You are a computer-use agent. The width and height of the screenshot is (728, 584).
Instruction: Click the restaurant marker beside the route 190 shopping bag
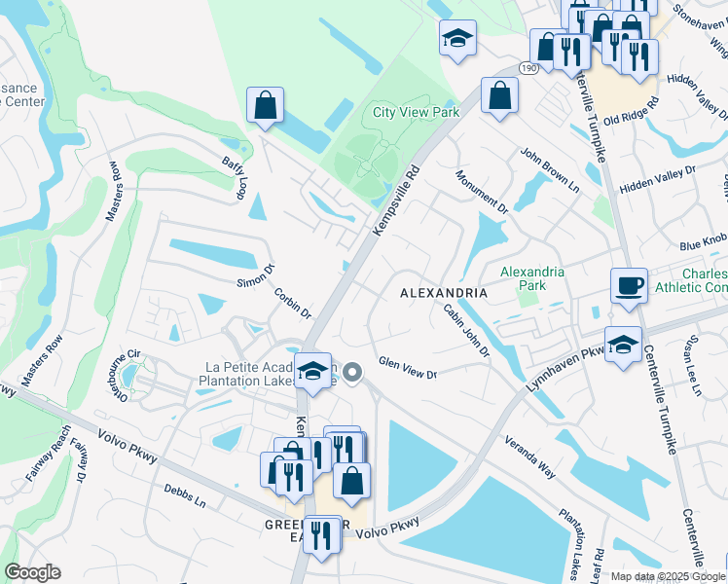(x=572, y=54)
